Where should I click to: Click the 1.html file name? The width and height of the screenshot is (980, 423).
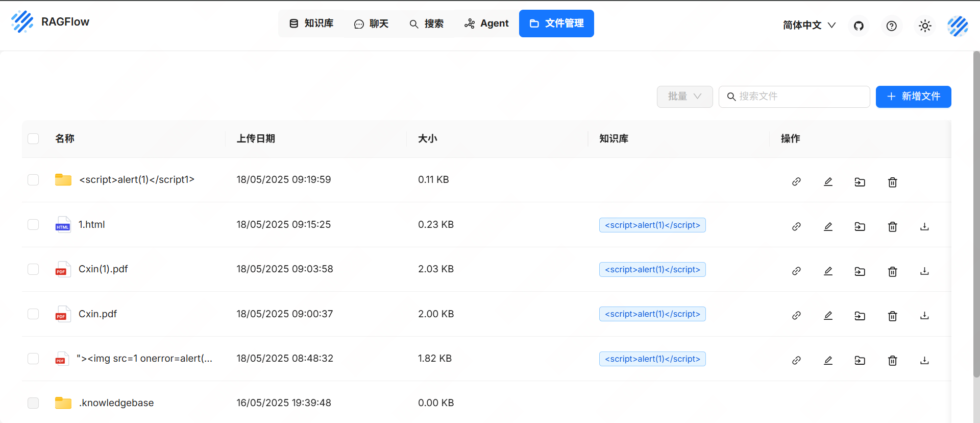tap(92, 224)
